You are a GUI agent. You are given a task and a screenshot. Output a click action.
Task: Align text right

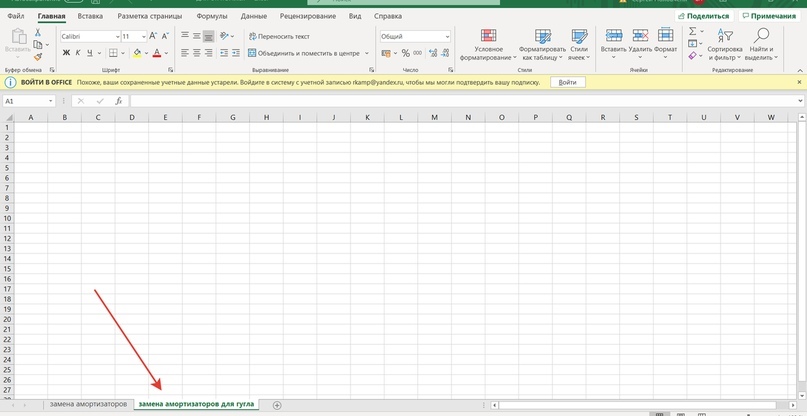[208, 53]
